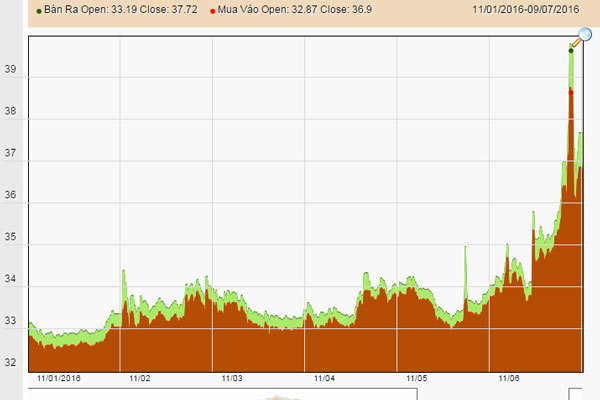600x400 pixels.
Task: Click the red peak marker on chart
Action: click(571, 91)
